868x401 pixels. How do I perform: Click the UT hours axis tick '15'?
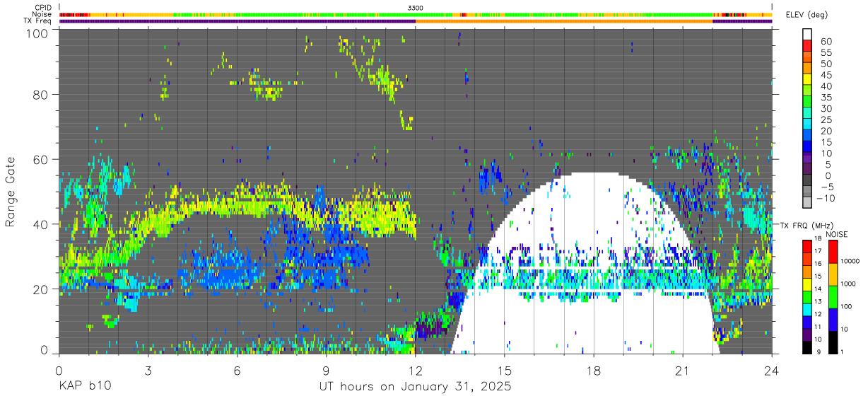(505, 371)
